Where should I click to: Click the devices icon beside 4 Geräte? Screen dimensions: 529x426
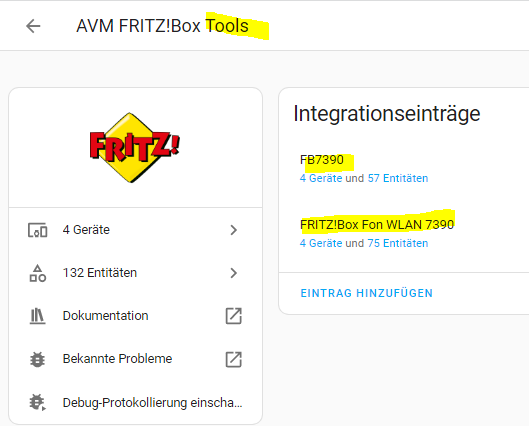click(37, 230)
